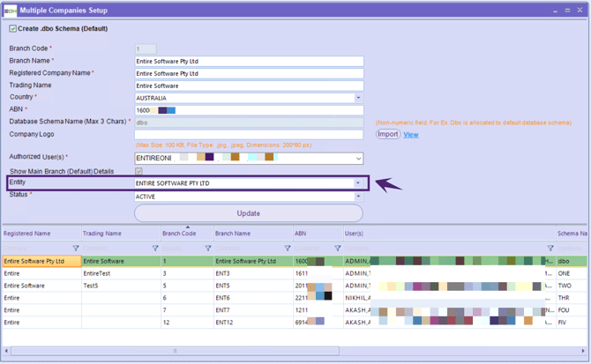
Task: Click the scrollbar right arrow
Action: 583,351
